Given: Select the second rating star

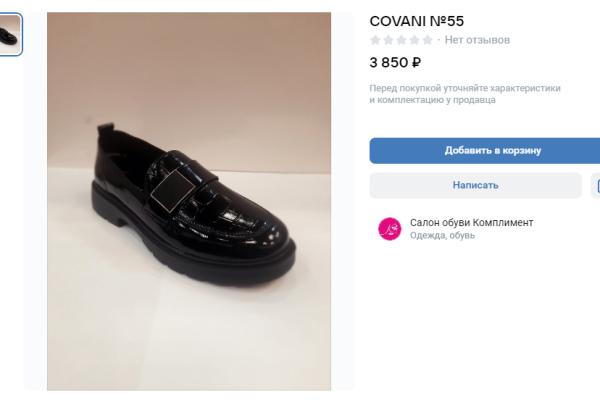Looking at the screenshot, I should click(x=389, y=40).
